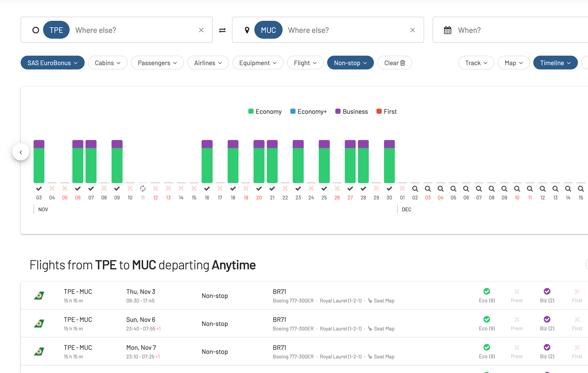Viewport: 588px width, 373px height.
Task: Open the Track dropdown
Action: 476,63
